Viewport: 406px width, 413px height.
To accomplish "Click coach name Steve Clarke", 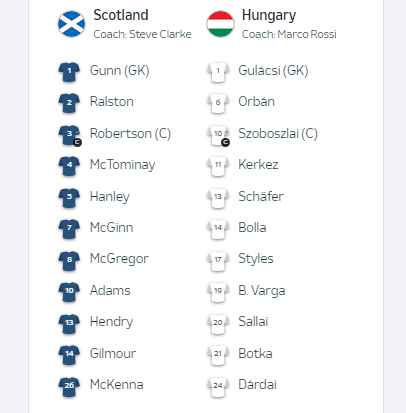I will tap(160, 34).
